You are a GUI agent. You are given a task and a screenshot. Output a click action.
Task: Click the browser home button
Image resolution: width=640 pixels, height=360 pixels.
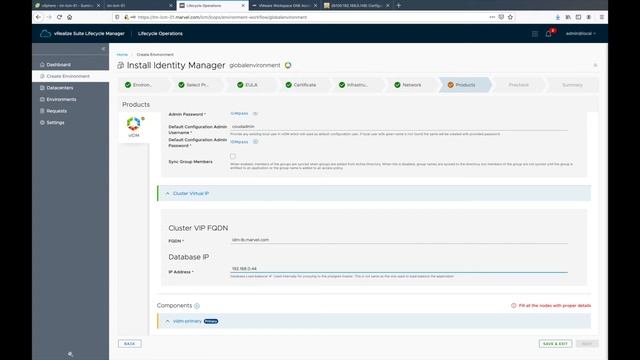(x=70, y=17)
